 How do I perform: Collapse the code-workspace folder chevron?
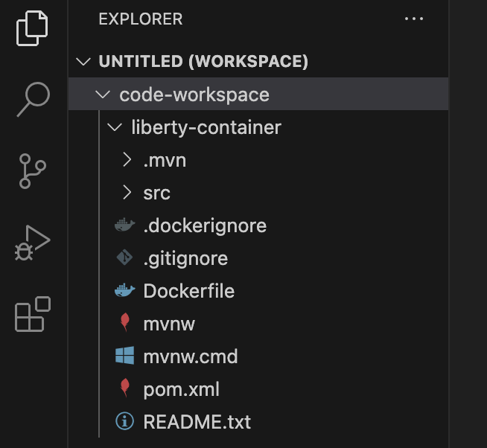pos(103,95)
